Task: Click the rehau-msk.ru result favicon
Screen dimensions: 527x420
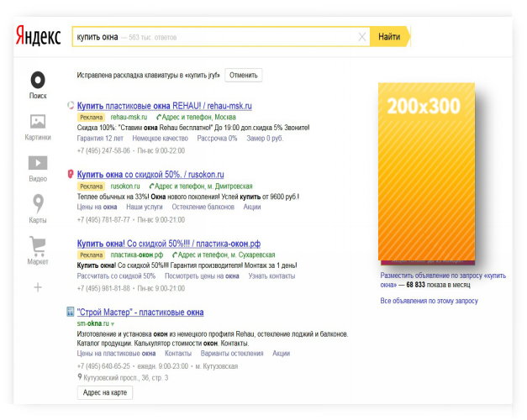Action: point(71,106)
